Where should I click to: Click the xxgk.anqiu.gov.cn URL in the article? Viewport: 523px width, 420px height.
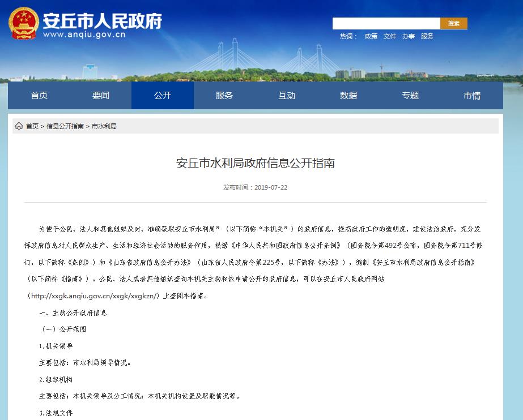[93, 296]
